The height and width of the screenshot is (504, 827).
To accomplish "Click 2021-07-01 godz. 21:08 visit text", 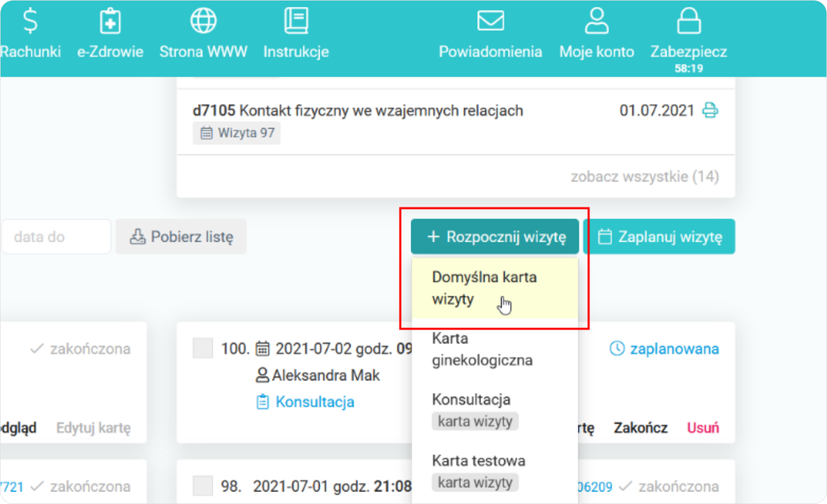I will coord(332,486).
